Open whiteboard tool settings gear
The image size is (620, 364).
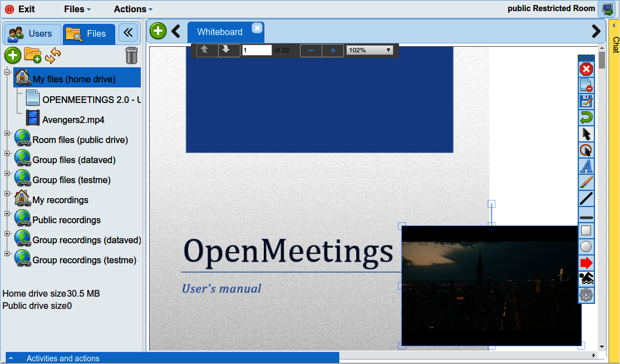pos(586,295)
